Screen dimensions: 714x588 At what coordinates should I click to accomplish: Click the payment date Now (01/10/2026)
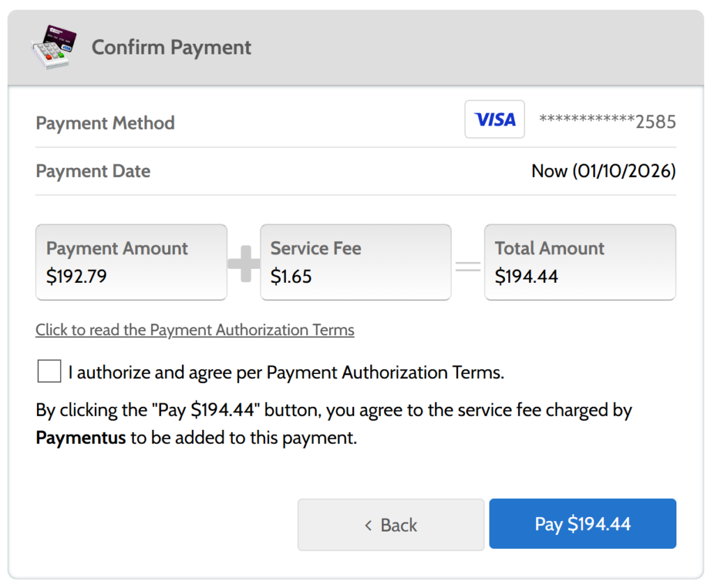click(603, 171)
